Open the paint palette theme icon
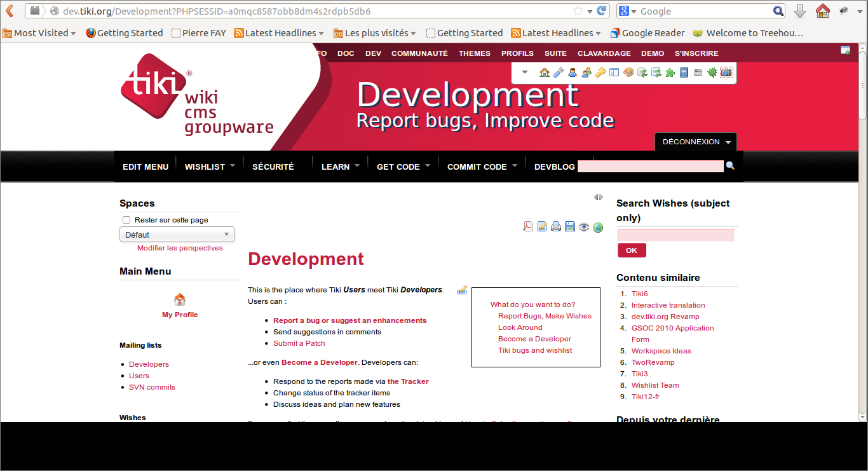 [x=628, y=72]
